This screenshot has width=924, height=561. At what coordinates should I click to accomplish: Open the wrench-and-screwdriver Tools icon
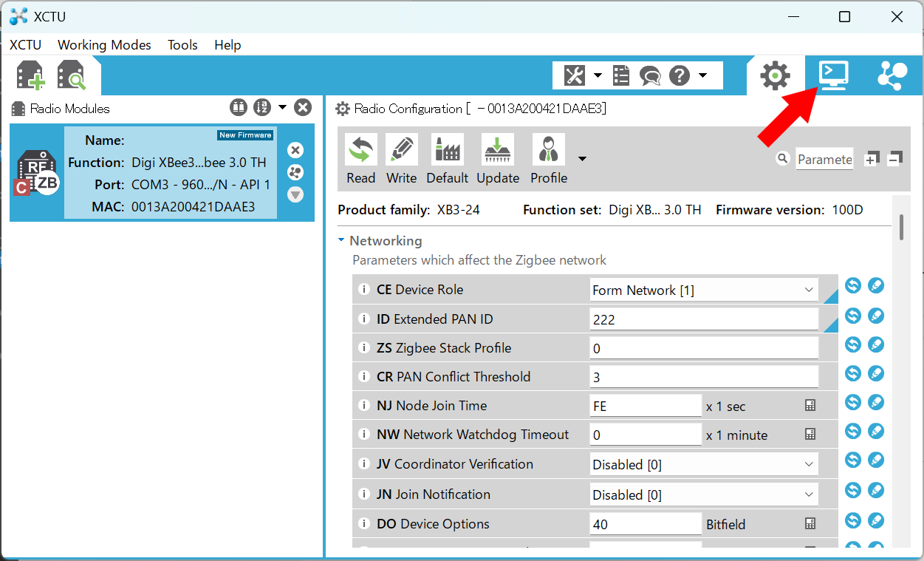tap(575, 75)
